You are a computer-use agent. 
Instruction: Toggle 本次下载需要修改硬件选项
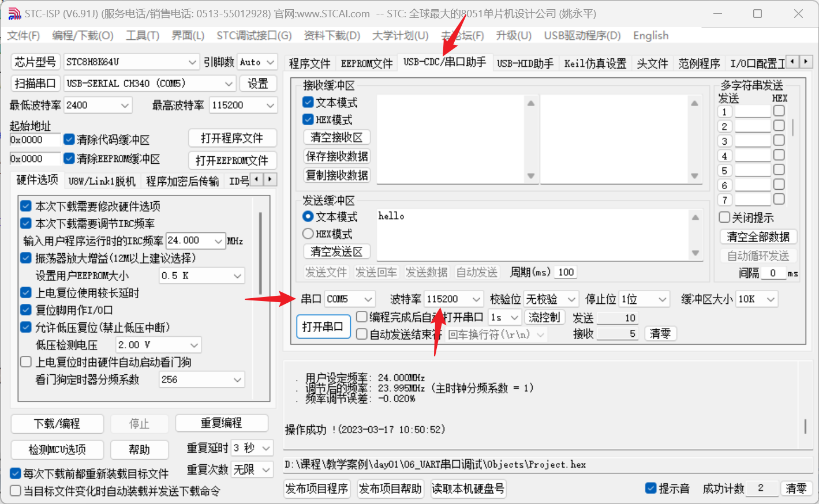(x=26, y=206)
